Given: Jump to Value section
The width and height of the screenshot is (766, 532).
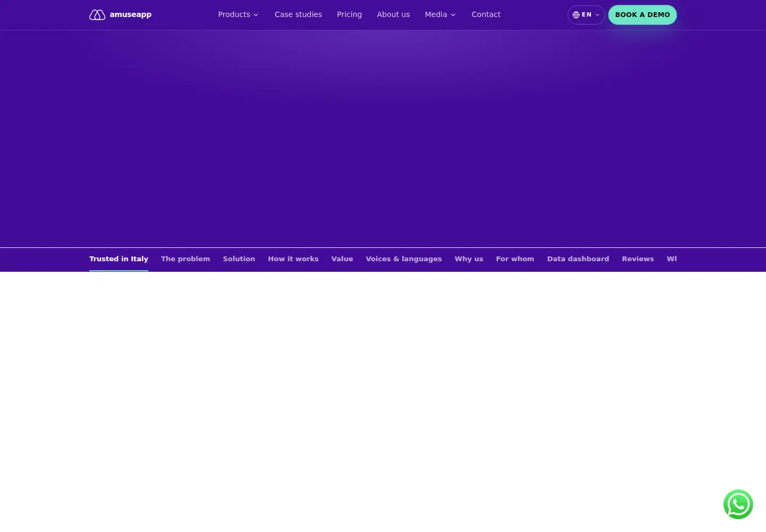Looking at the screenshot, I should tap(342, 259).
